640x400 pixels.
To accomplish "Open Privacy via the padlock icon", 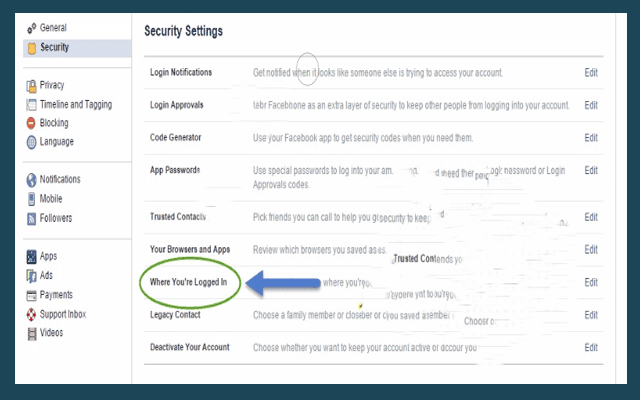I will (31, 86).
